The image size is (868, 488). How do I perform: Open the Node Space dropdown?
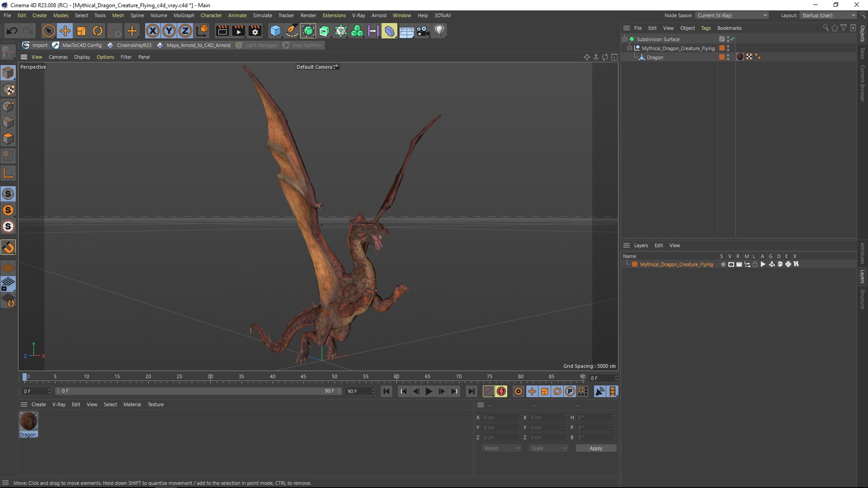click(x=731, y=15)
